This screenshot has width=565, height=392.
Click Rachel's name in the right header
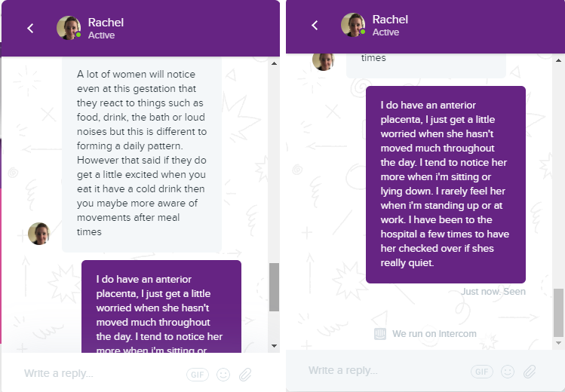pos(390,20)
